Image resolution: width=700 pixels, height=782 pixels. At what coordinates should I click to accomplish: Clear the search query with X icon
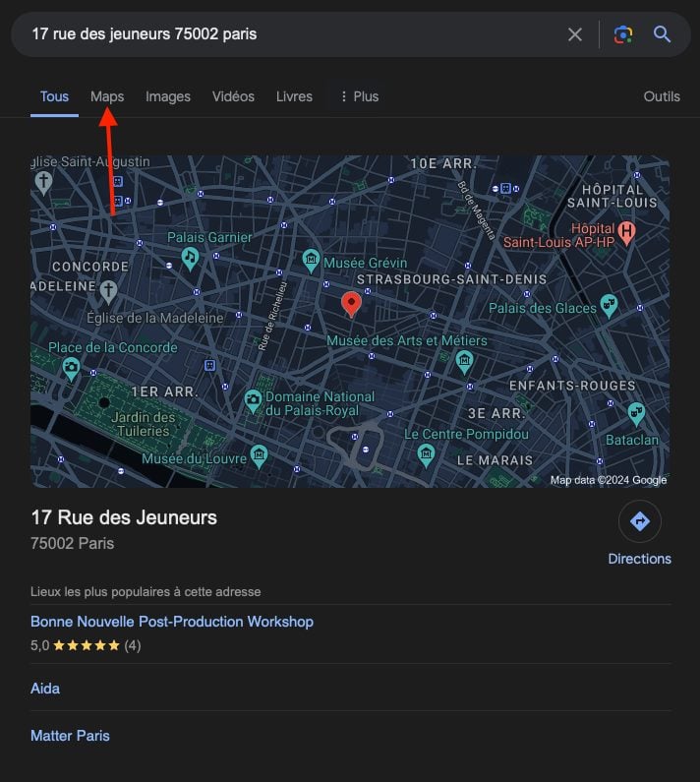(575, 34)
